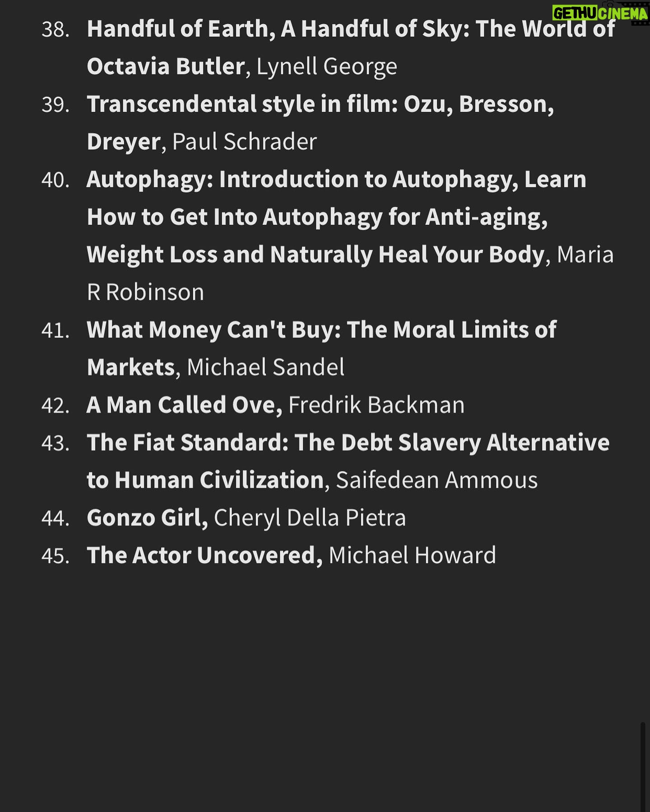Select Transcendental style in film title
Viewport: 650px width, 812px height.
(320, 122)
